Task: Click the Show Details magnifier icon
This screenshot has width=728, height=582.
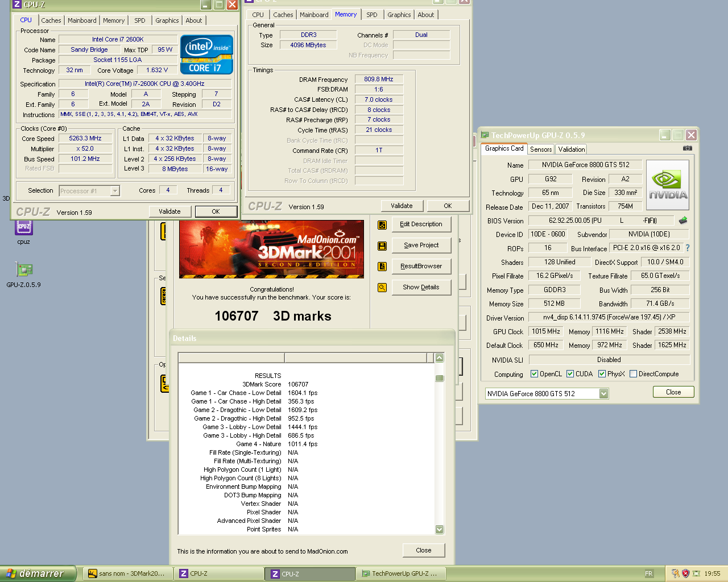Action: click(x=382, y=288)
